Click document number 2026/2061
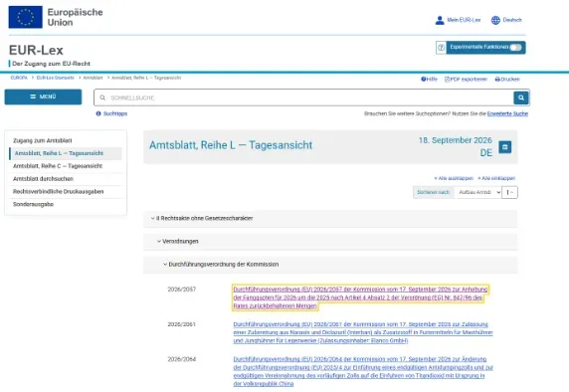Screen dimensions: 569x392 click(x=181, y=324)
